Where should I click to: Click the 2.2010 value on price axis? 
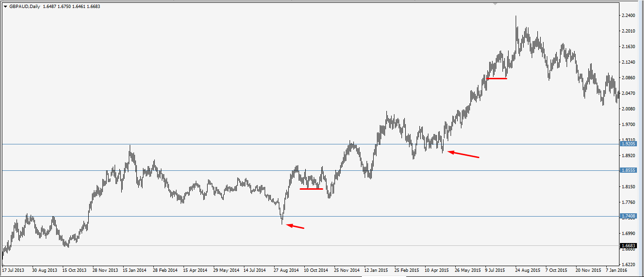tap(628, 31)
